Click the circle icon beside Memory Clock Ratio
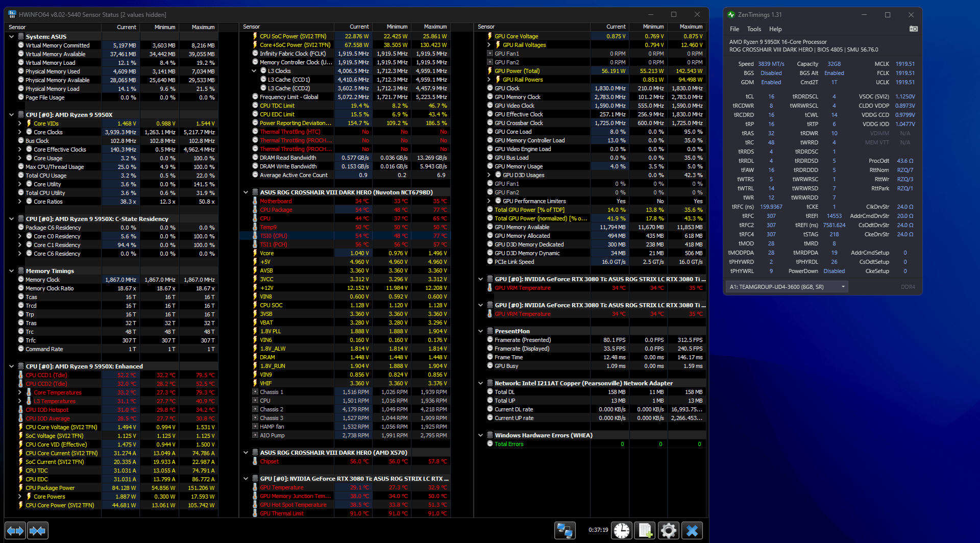The image size is (980, 543). (x=21, y=288)
